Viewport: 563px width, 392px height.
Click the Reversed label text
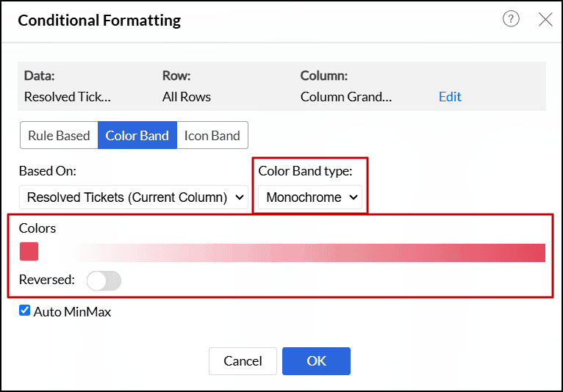[x=47, y=280]
